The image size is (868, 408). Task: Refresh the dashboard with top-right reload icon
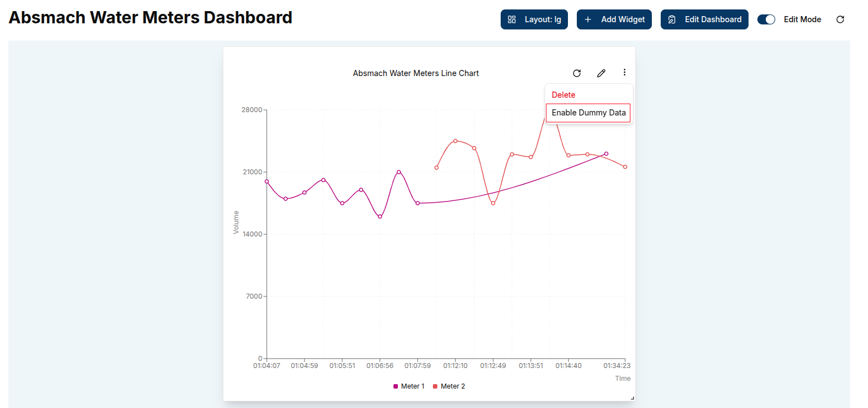coord(840,19)
